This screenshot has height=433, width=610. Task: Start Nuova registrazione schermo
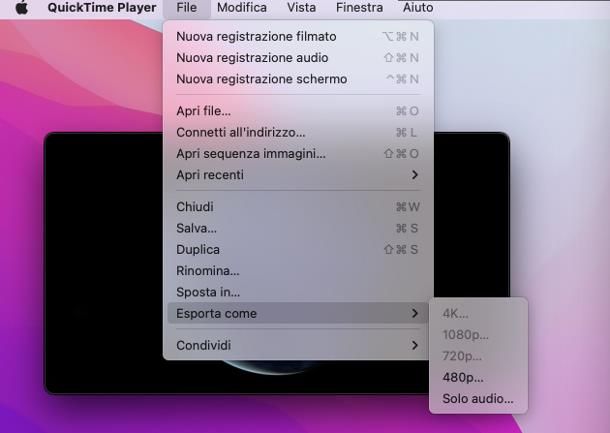[x=298, y=79]
